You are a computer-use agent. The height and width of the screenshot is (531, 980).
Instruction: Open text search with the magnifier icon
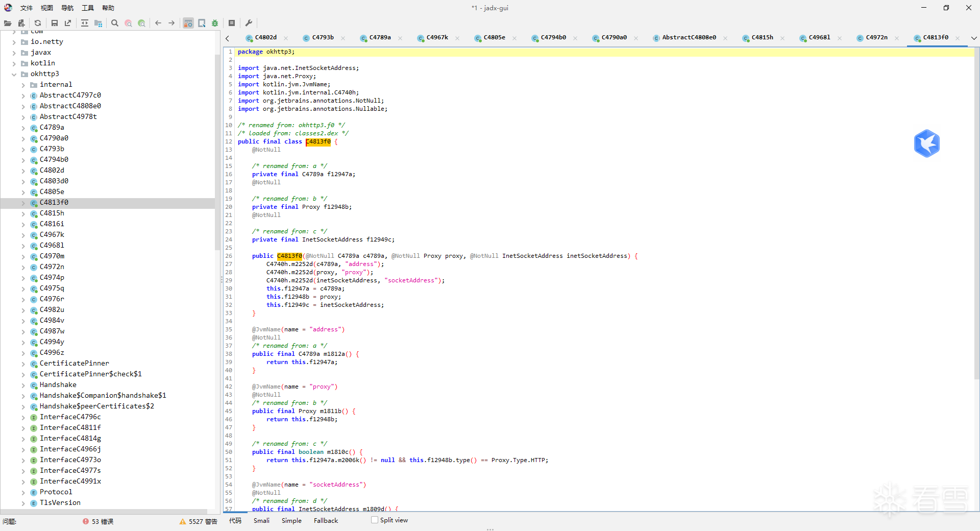pos(115,23)
